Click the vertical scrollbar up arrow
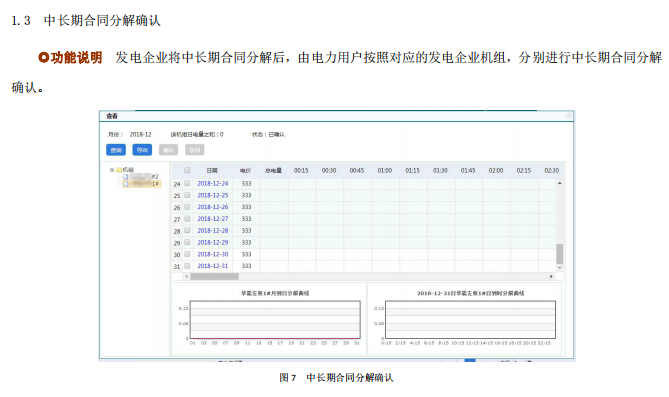The width and height of the screenshot is (669, 397). [x=559, y=183]
